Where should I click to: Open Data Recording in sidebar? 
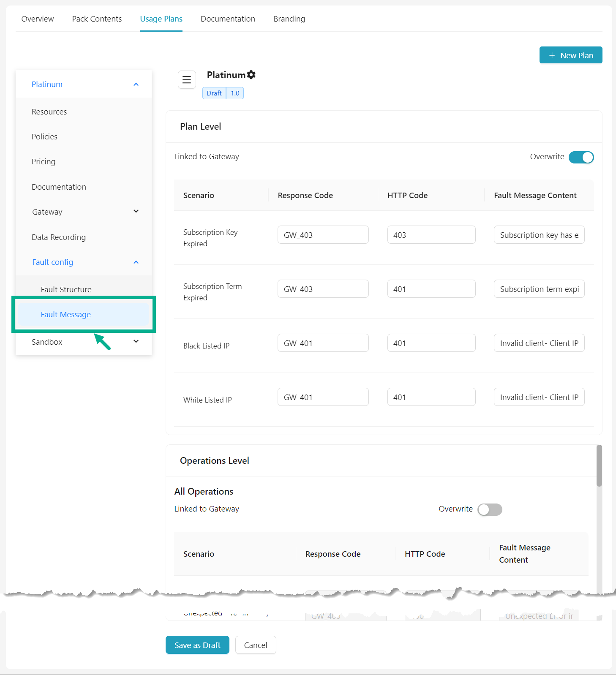click(x=59, y=237)
